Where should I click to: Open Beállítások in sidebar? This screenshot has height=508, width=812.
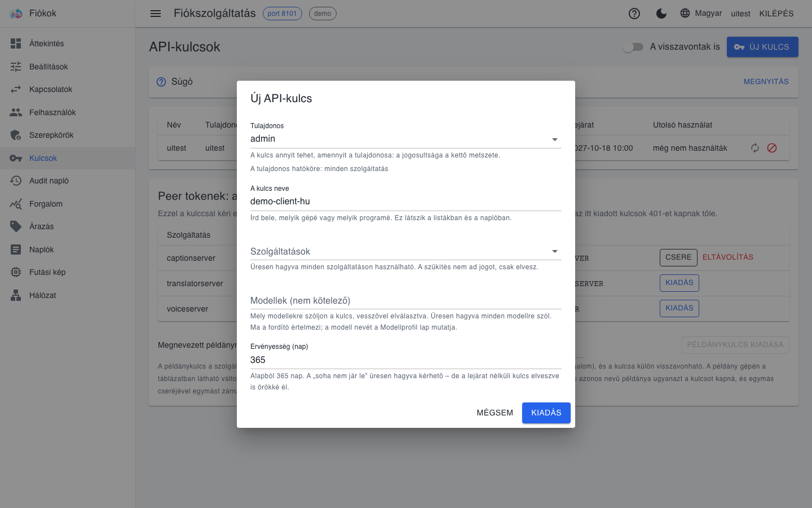[x=68, y=67]
